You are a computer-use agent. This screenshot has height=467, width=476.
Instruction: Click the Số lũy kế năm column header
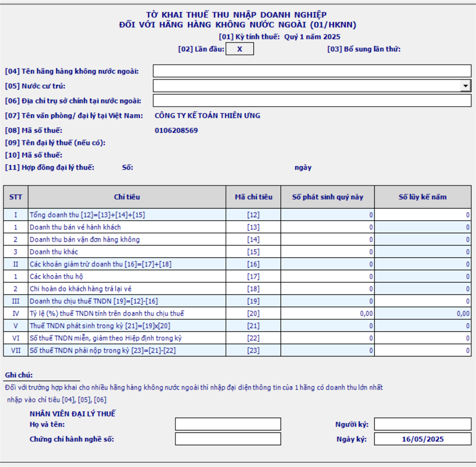click(423, 197)
